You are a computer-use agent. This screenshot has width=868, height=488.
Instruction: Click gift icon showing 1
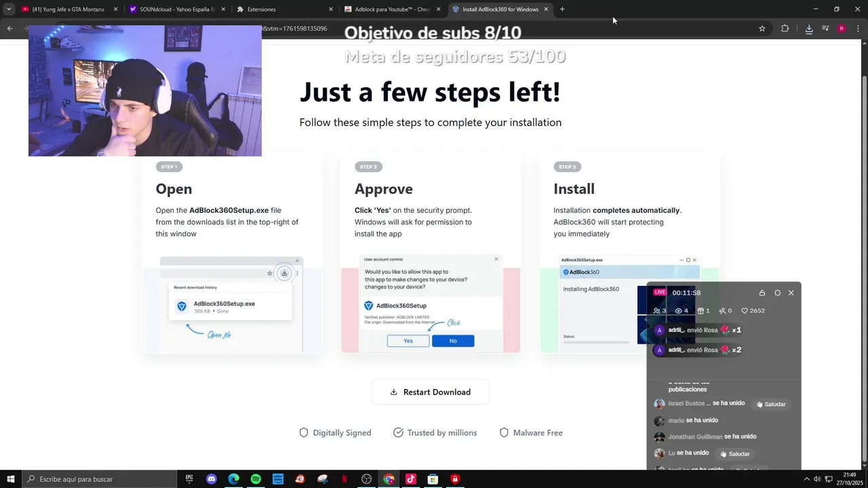[x=701, y=310]
